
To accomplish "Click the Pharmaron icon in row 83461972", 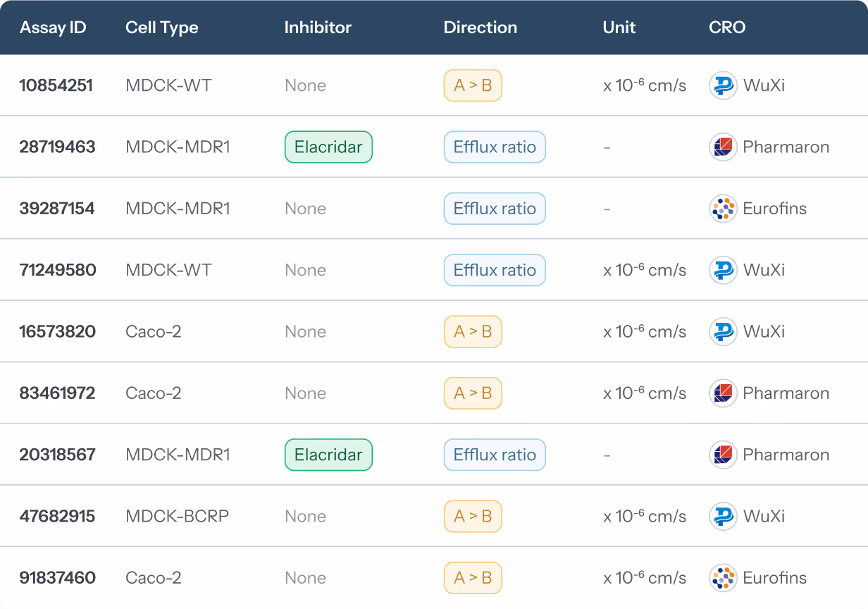I will [722, 393].
